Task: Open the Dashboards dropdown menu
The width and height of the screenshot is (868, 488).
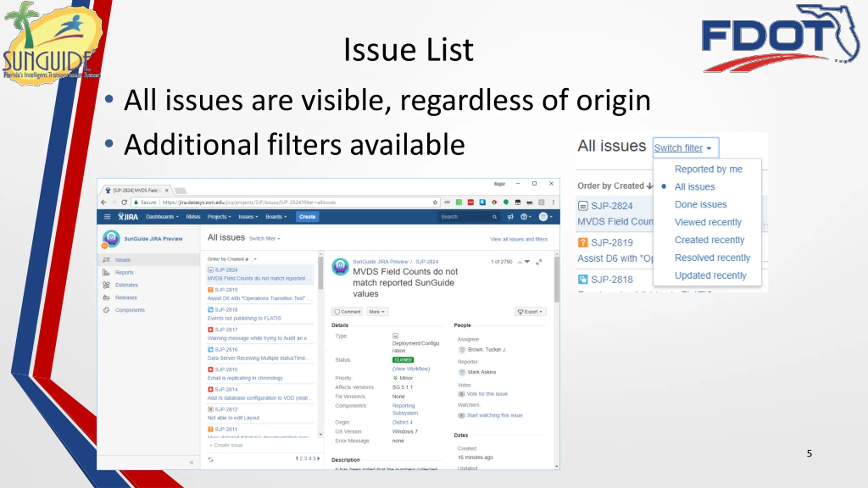Action: tap(162, 217)
